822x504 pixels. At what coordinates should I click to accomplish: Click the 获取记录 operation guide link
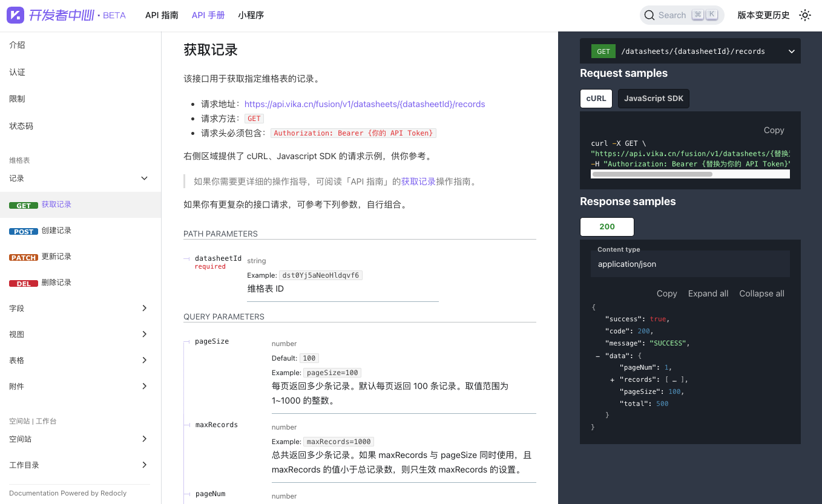point(418,182)
